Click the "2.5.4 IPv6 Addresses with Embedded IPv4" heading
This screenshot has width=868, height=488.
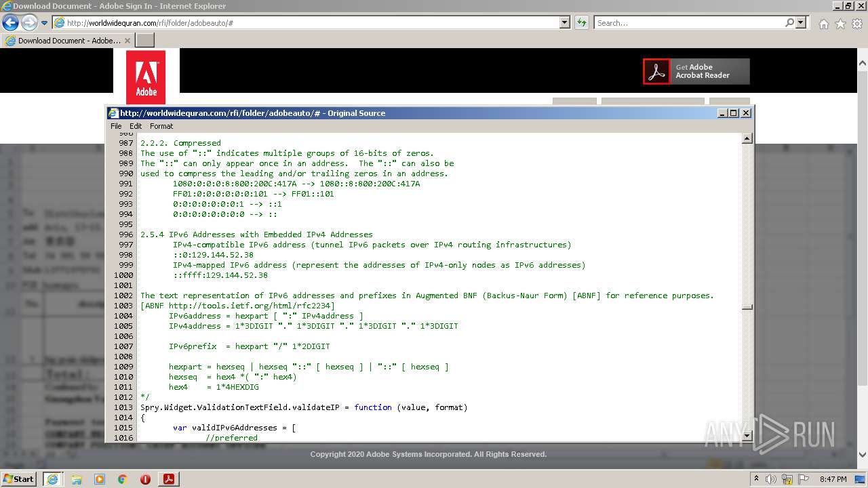(256, 235)
